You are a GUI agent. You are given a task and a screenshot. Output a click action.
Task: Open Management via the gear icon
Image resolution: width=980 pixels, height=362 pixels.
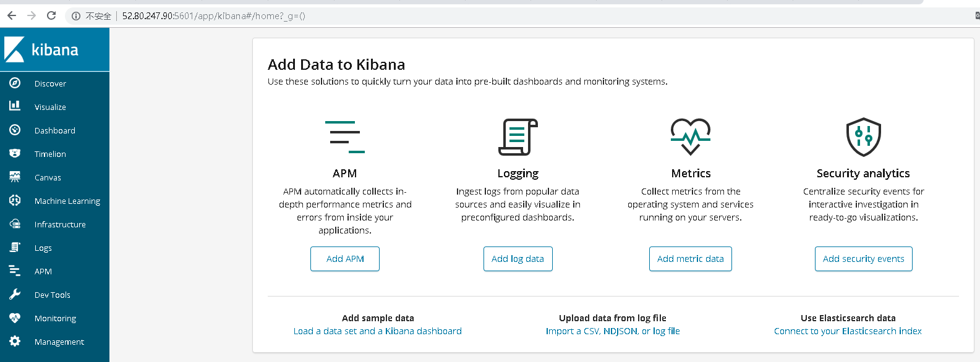(x=15, y=341)
